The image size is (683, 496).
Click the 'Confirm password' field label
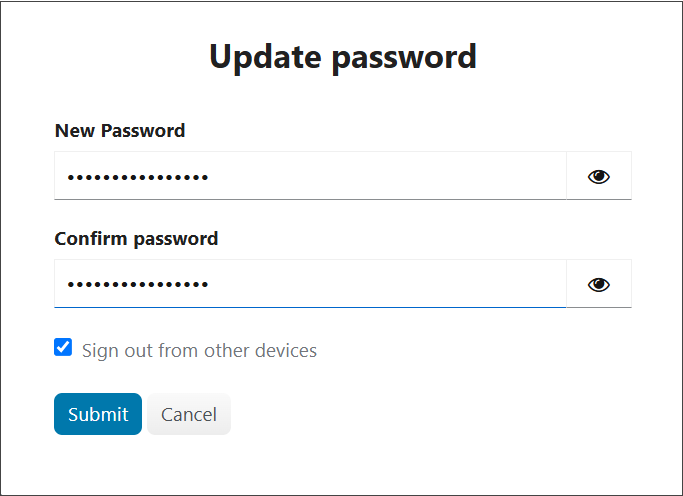pyautogui.click(x=136, y=239)
